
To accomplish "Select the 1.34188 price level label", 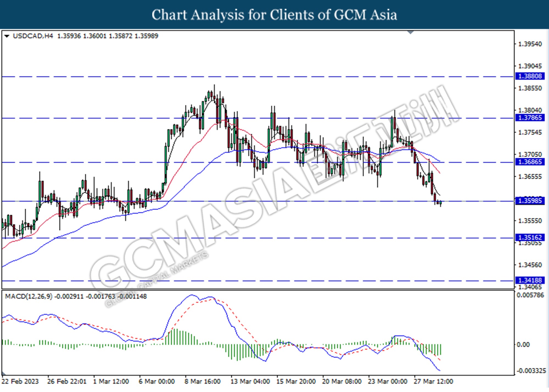I will click(530, 280).
